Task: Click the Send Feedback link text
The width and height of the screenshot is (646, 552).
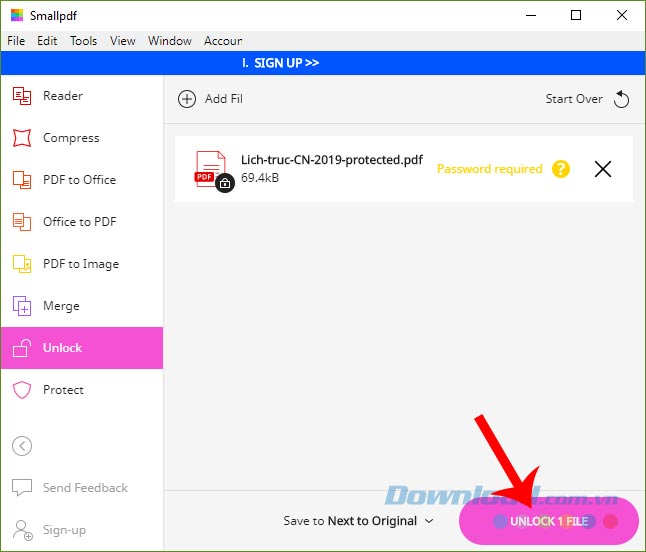Action: click(x=85, y=488)
